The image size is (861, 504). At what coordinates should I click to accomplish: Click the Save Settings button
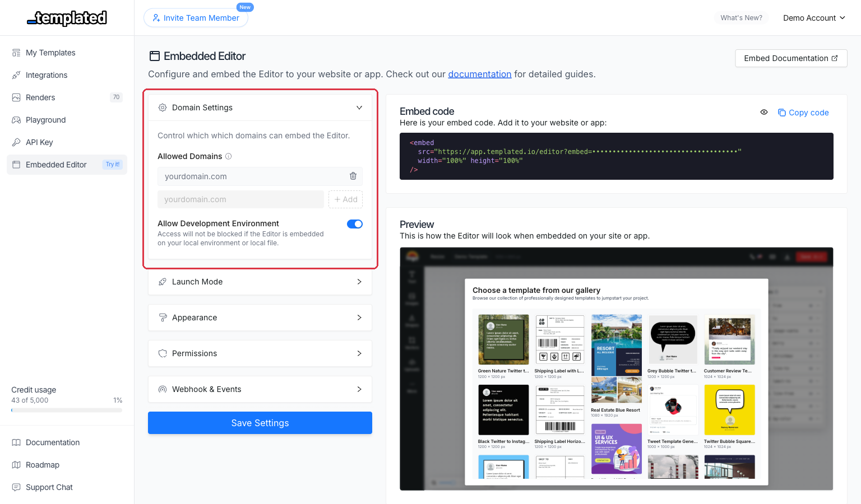[260, 423]
